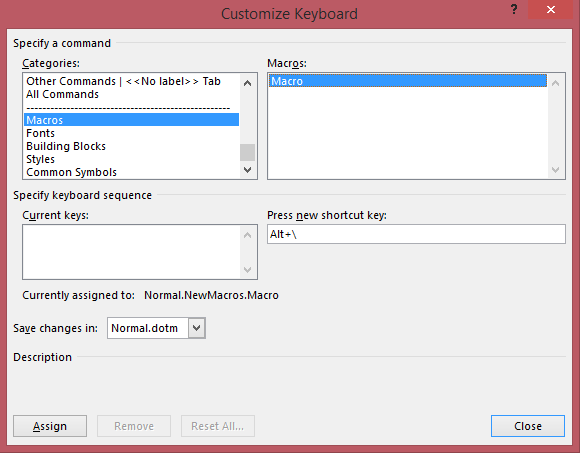
Task: Select Macros in the Categories list
Action: pyautogui.click(x=131, y=120)
